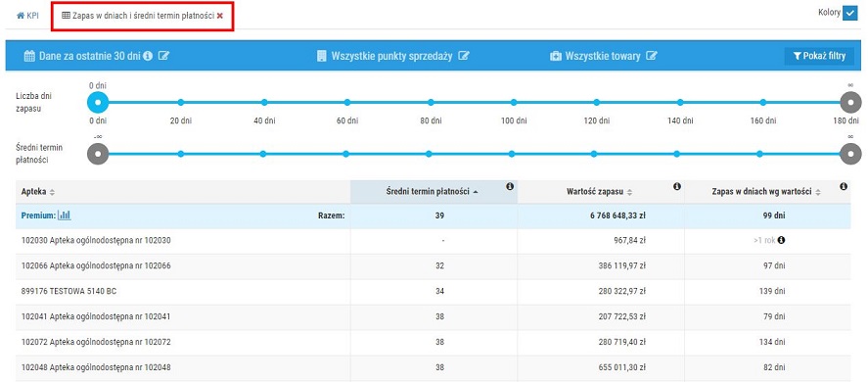Close the Zapas w dniach tab

tap(220, 16)
